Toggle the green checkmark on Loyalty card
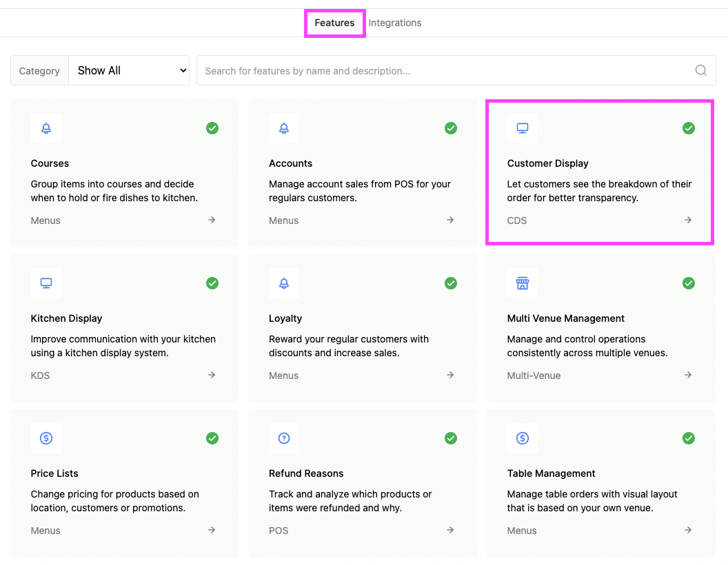Viewport: 728px width, 565px height. click(451, 283)
